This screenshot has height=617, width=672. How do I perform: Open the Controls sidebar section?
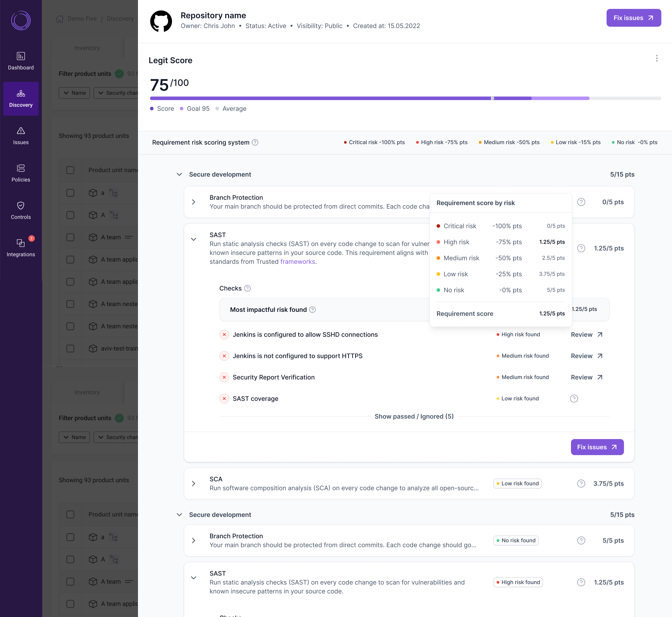pyautogui.click(x=21, y=211)
